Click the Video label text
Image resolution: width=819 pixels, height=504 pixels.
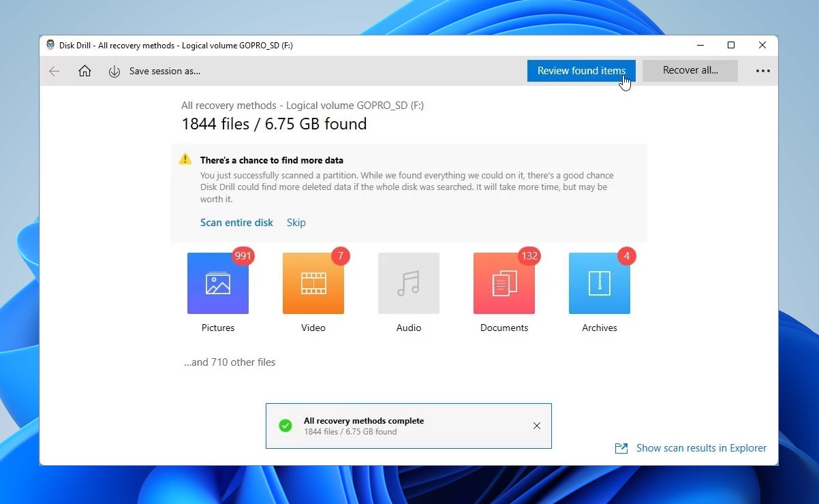[313, 328]
